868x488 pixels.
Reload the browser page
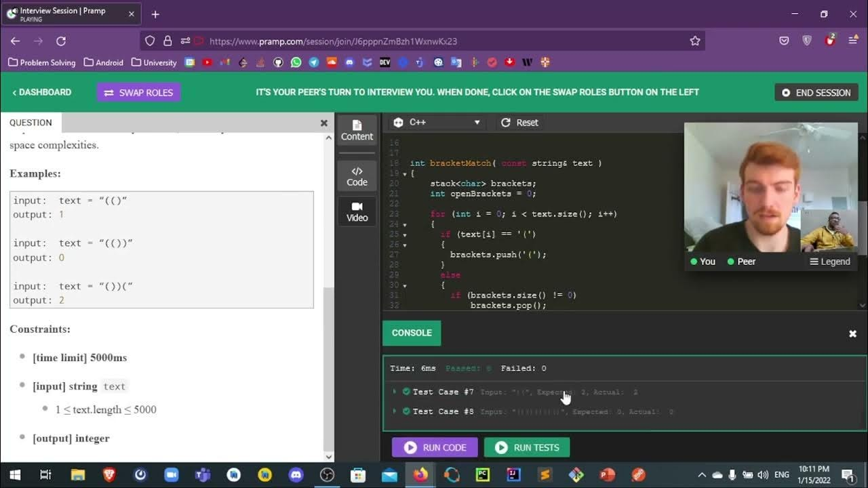point(61,41)
